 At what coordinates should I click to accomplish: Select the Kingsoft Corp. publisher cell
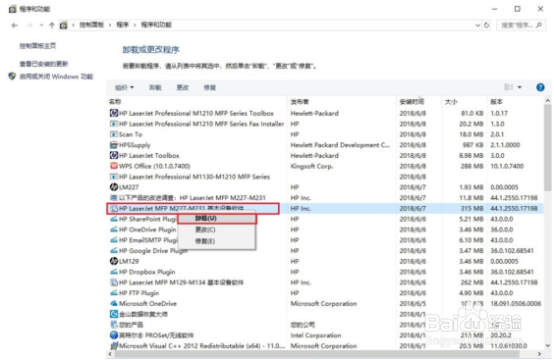[x=312, y=166]
